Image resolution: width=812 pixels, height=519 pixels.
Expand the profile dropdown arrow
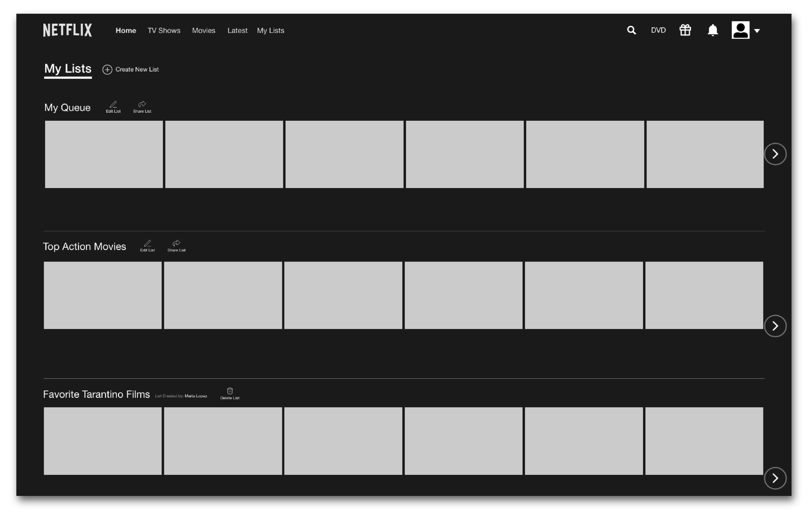pyautogui.click(x=757, y=31)
